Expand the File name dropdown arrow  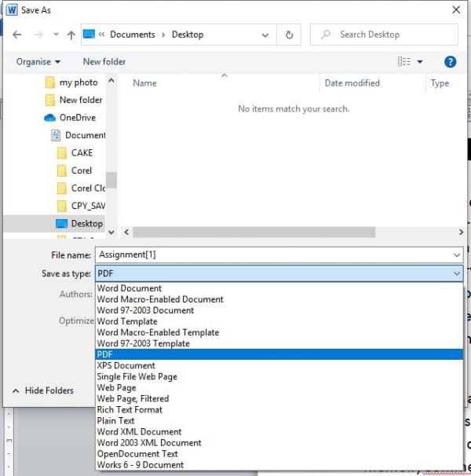click(457, 255)
